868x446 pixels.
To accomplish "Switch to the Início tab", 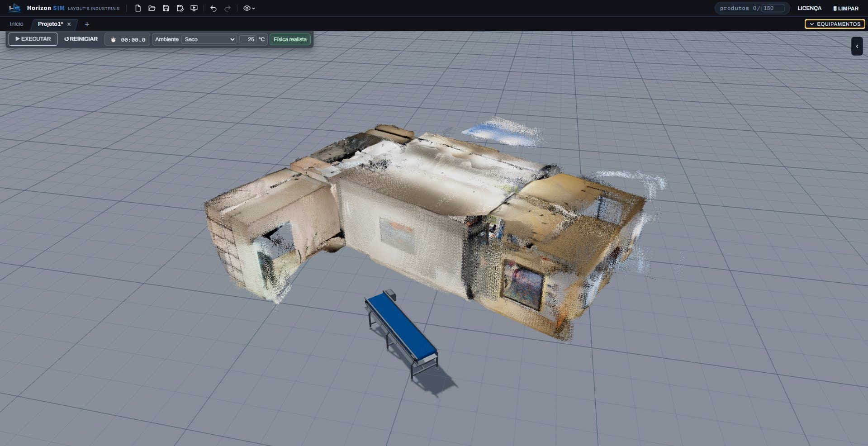I will 17,24.
